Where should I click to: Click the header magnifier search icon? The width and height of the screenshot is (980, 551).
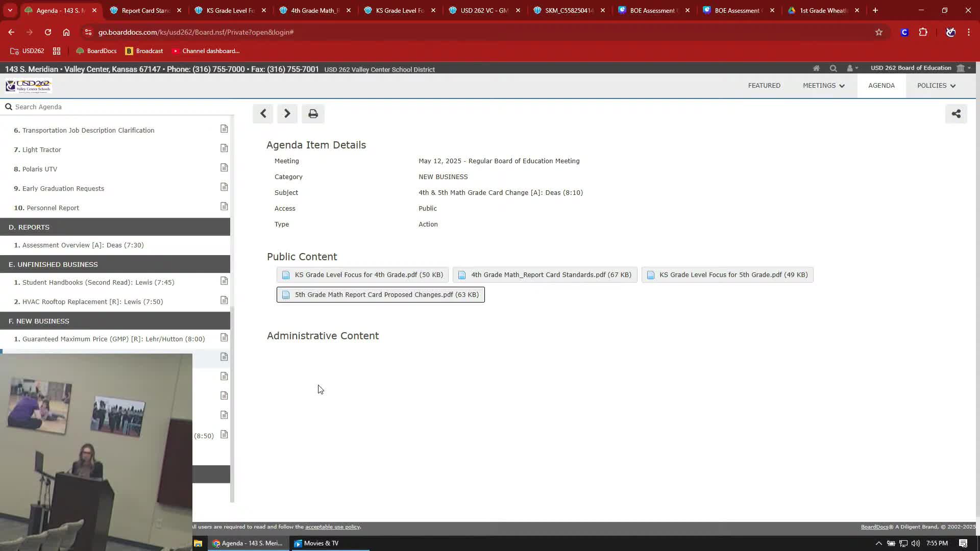833,68
